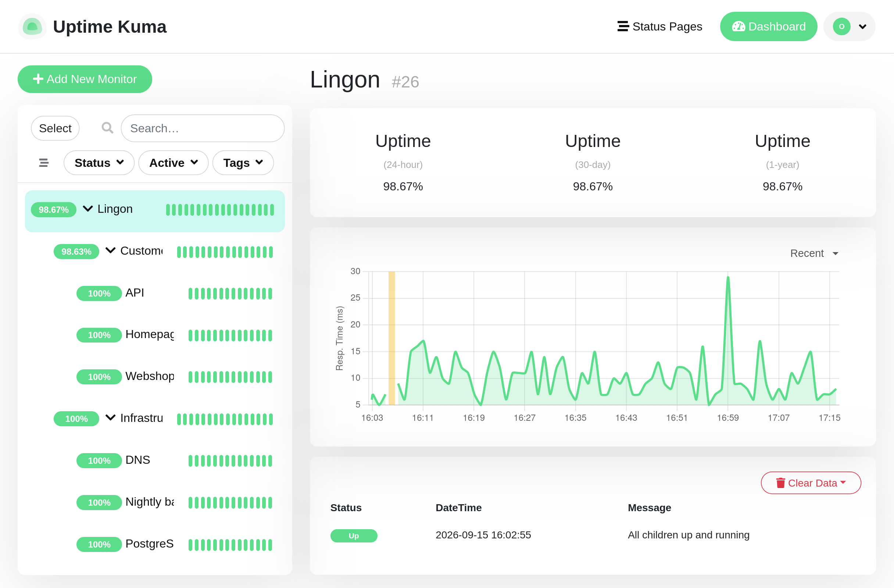The height and width of the screenshot is (588, 894).
Task: Click the 98.67% uptime badge for Lingon
Action: pos(53,209)
